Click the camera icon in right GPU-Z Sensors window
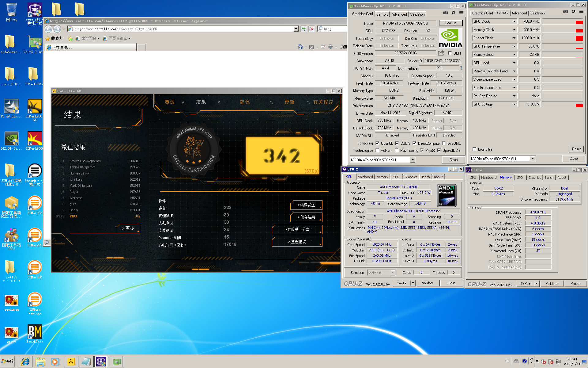The height and width of the screenshot is (368, 588). click(565, 11)
